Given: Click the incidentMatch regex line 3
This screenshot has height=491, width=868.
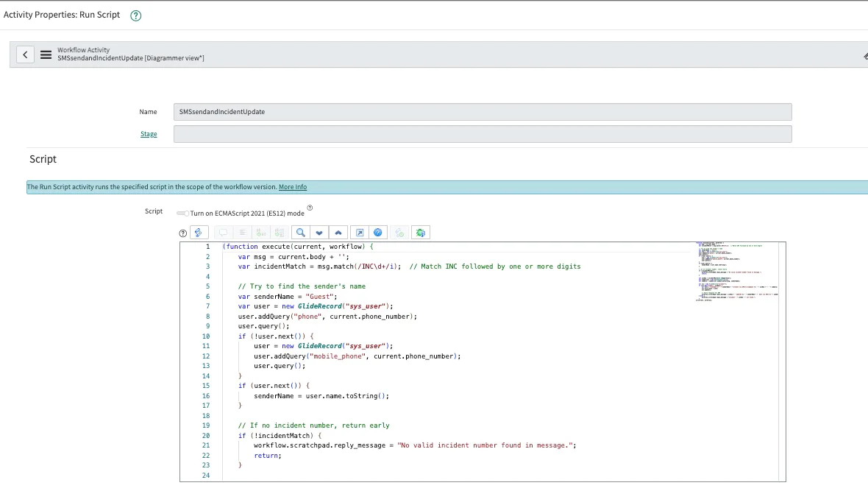Looking at the screenshot, I should [409, 266].
